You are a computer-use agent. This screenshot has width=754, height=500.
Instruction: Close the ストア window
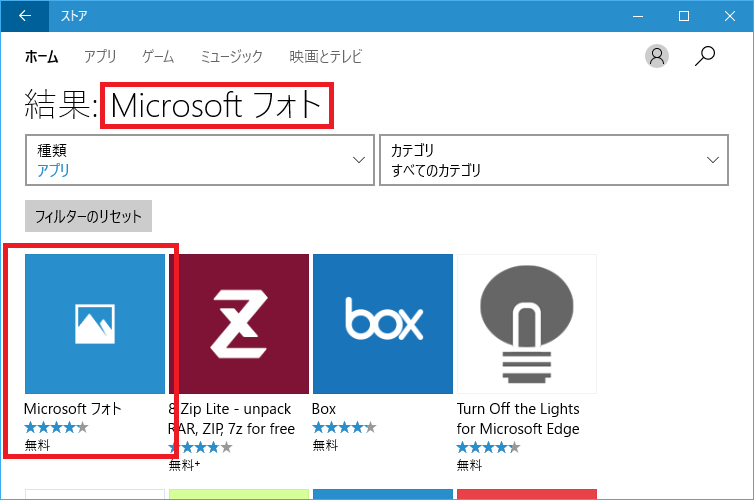(729, 16)
